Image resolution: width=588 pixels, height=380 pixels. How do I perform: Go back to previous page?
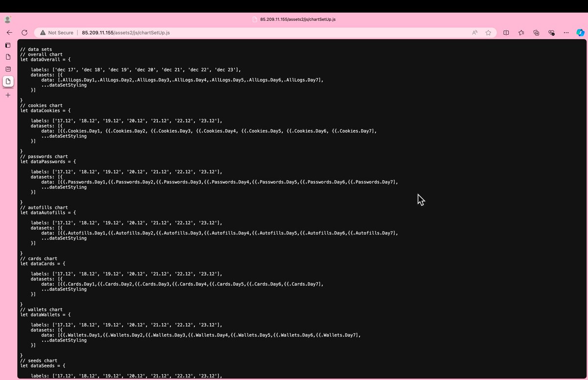tap(9, 33)
